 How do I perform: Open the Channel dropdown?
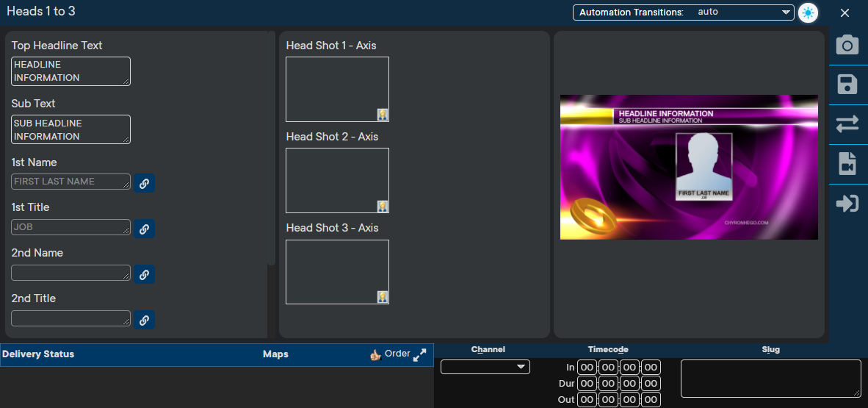coord(485,367)
